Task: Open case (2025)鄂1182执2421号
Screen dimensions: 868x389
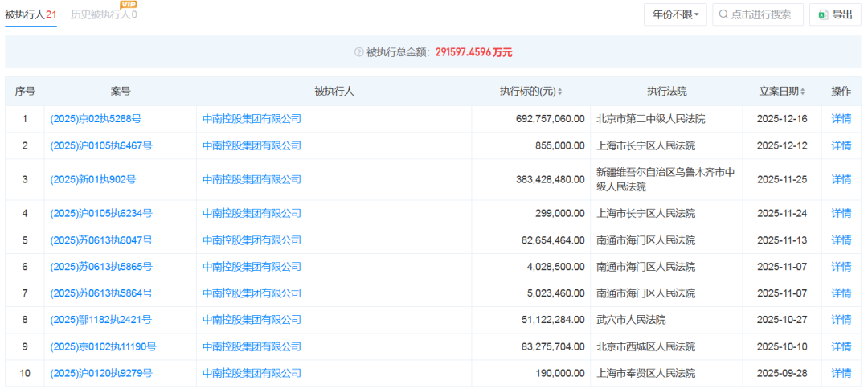Action: pyautogui.click(x=100, y=320)
